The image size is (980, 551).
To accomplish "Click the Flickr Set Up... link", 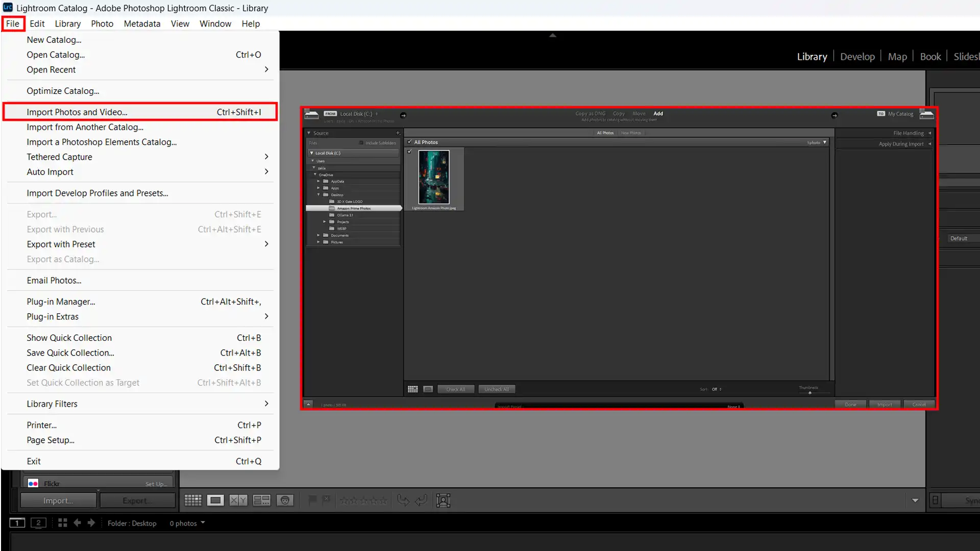I will coord(156,484).
